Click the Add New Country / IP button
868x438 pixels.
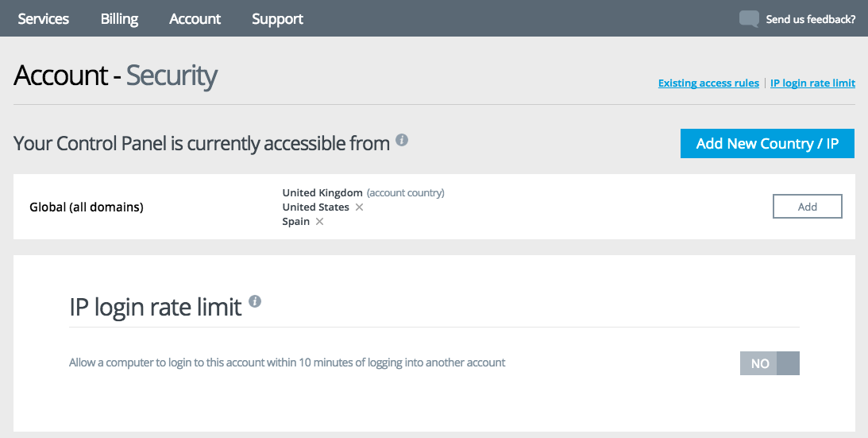click(766, 144)
